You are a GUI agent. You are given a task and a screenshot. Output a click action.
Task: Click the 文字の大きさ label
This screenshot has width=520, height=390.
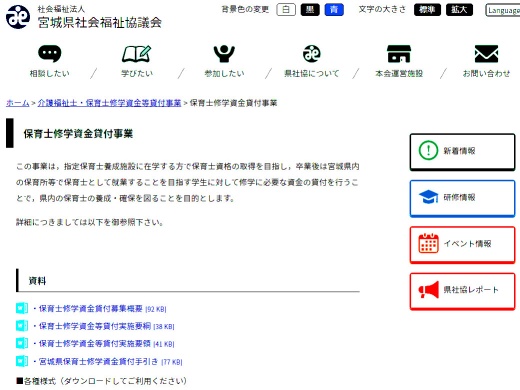click(x=382, y=9)
